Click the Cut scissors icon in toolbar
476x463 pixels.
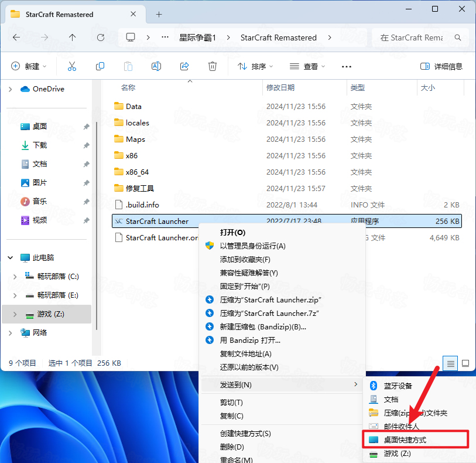coord(72,66)
